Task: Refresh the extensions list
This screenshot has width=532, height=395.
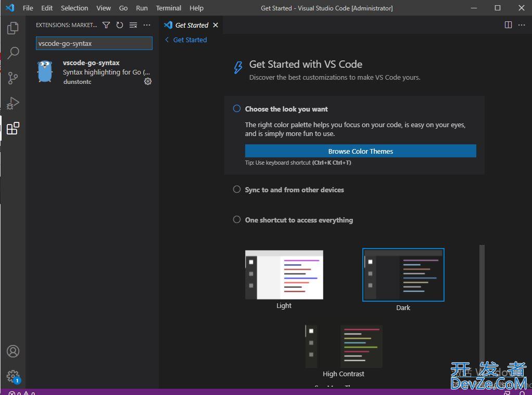Action: coord(119,25)
